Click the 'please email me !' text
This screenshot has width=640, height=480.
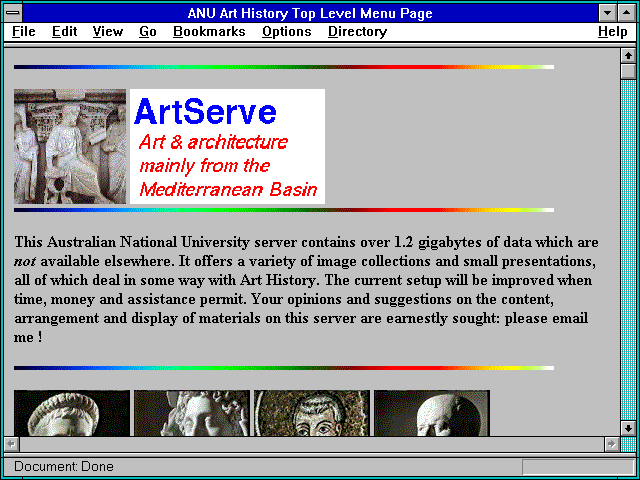[546, 318]
